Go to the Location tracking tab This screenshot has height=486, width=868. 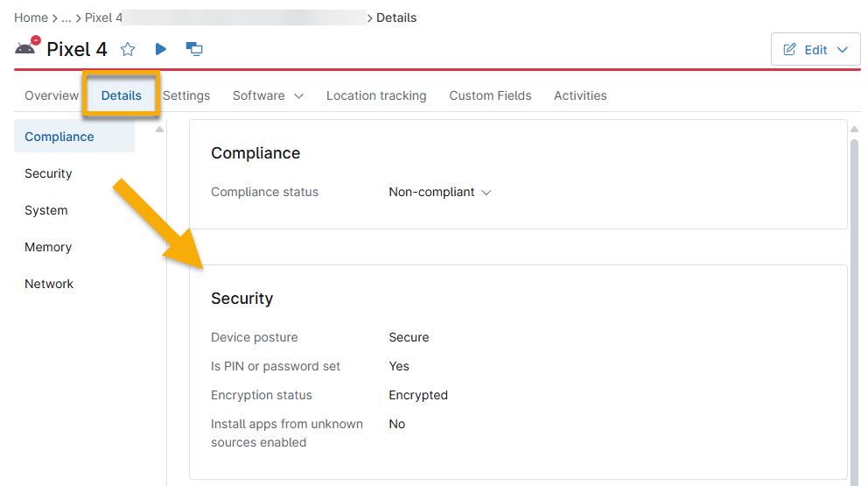(376, 95)
